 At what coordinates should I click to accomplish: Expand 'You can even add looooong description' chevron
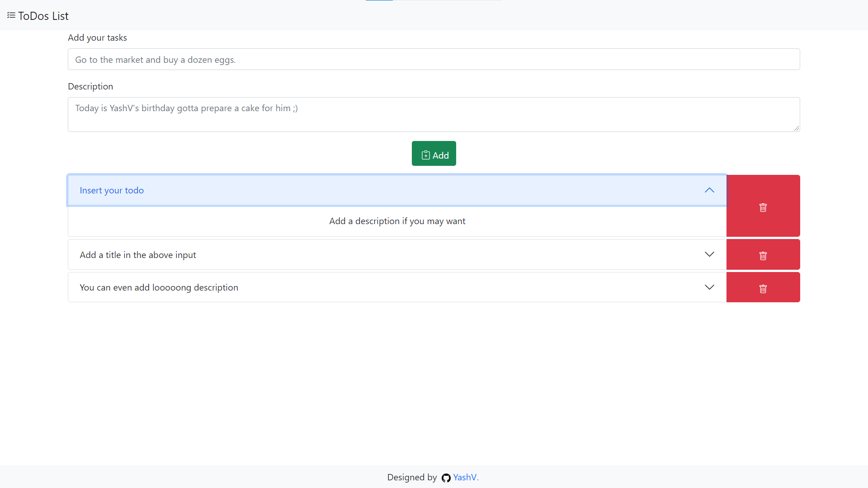coord(709,287)
